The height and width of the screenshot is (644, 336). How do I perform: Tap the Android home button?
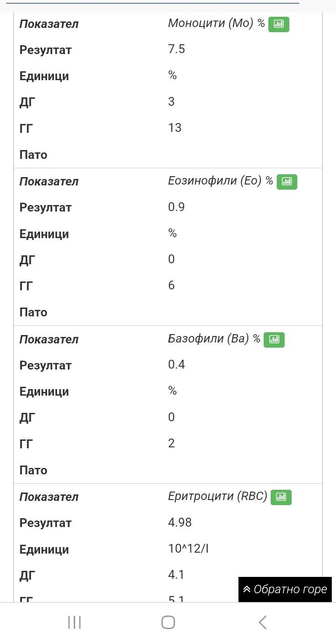168,622
